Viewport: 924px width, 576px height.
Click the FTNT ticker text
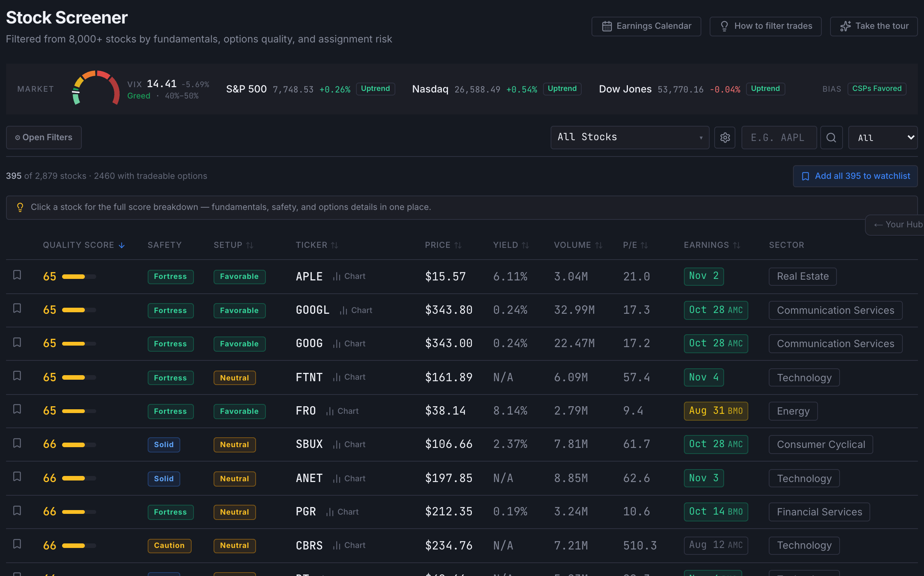coord(309,377)
